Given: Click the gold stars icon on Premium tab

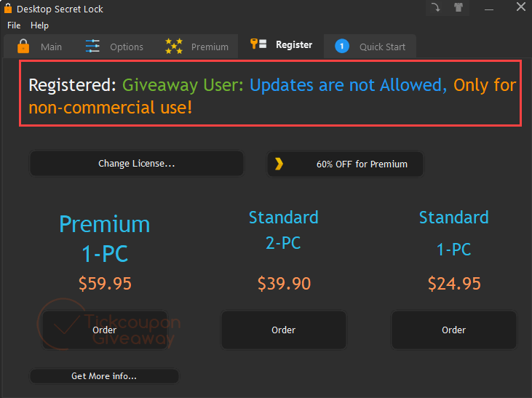Looking at the screenshot, I should point(174,46).
